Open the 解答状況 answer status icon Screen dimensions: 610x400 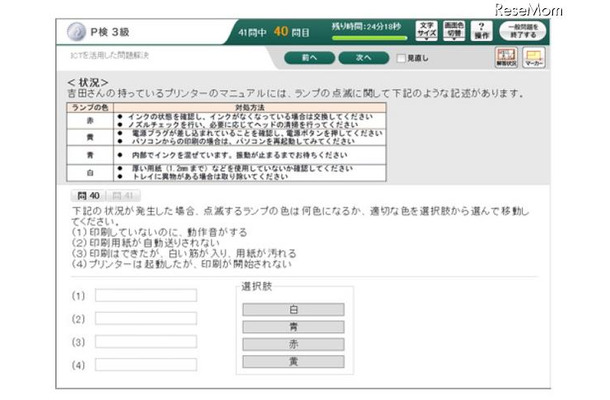click(506, 58)
